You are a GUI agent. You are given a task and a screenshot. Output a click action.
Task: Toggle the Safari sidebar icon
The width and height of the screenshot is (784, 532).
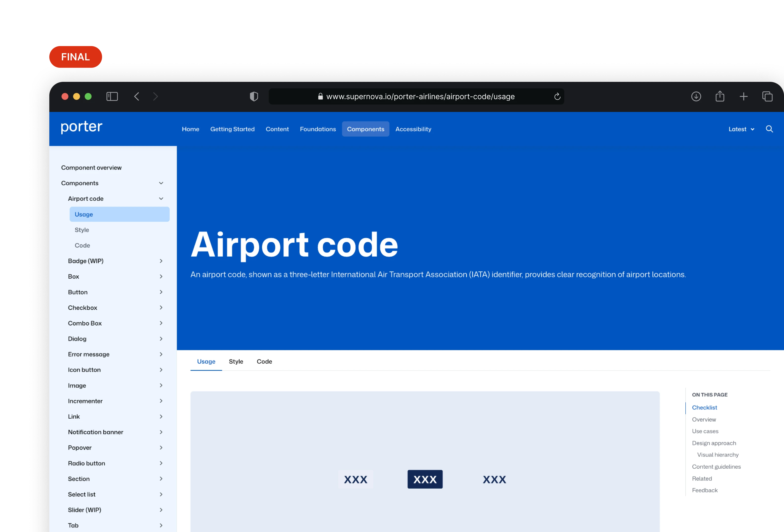click(112, 96)
